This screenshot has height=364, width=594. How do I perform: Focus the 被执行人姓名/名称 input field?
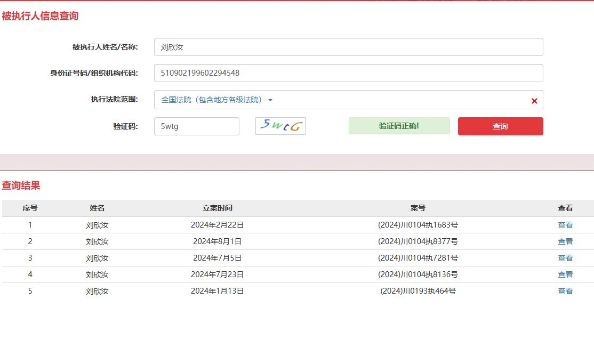[348, 47]
